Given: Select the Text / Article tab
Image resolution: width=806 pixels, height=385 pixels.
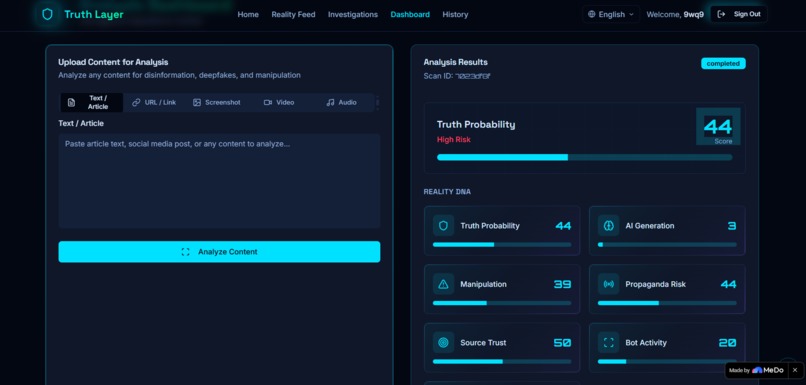Looking at the screenshot, I should (91, 102).
